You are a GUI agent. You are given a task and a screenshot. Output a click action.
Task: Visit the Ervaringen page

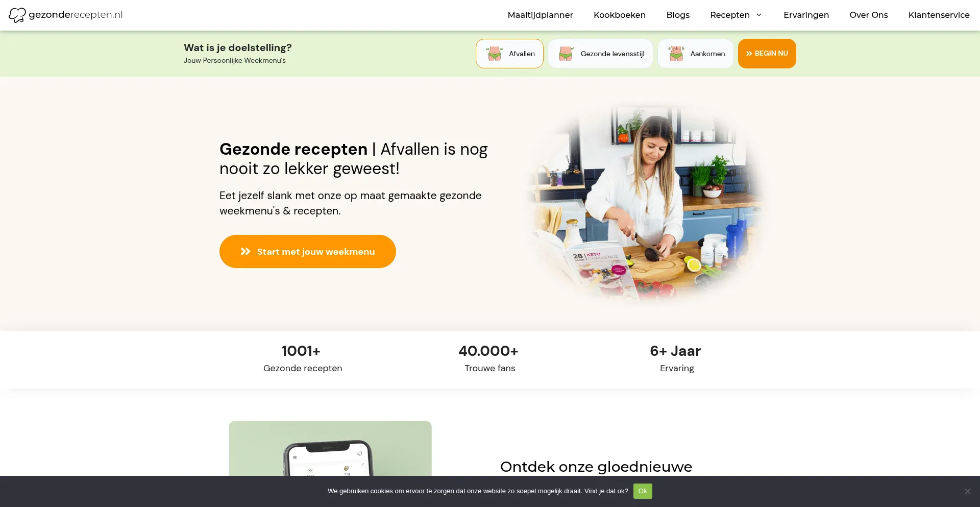click(806, 15)
